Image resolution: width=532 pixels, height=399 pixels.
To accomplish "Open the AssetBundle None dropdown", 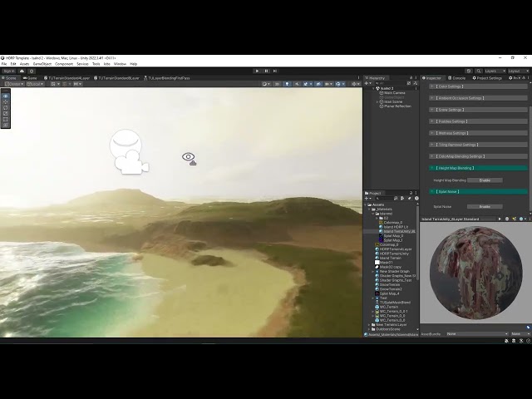I will (477, 334).
